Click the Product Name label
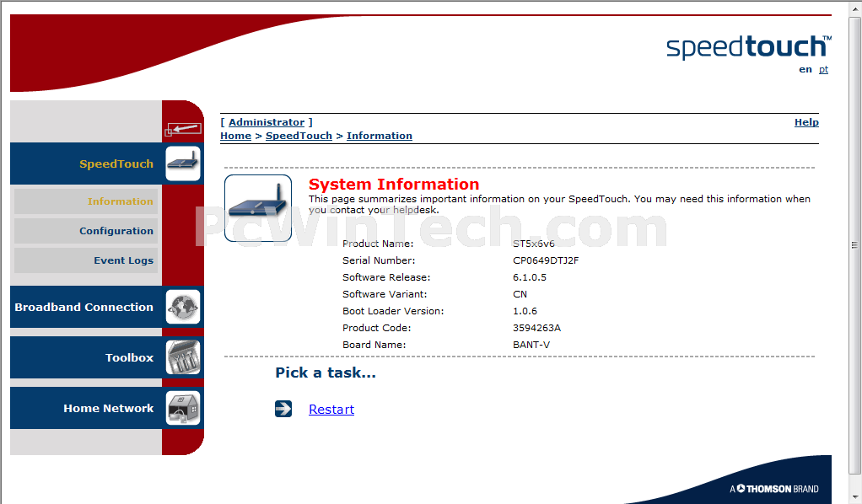 point(378,244)
